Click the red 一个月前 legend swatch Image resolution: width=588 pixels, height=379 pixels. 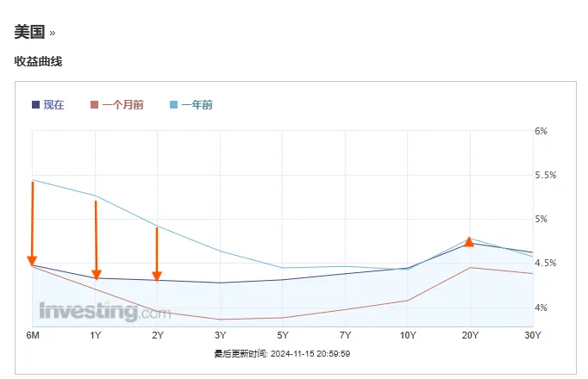94,105
